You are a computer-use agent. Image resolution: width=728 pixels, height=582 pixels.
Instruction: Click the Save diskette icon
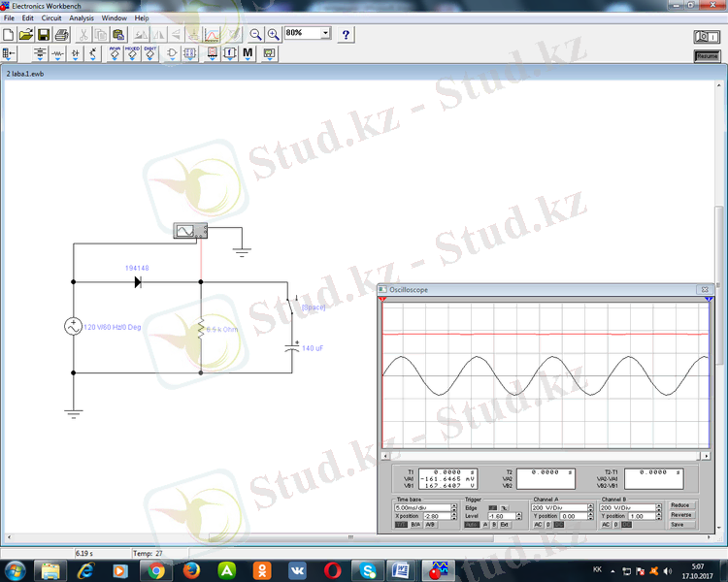[x=44, y=34]
